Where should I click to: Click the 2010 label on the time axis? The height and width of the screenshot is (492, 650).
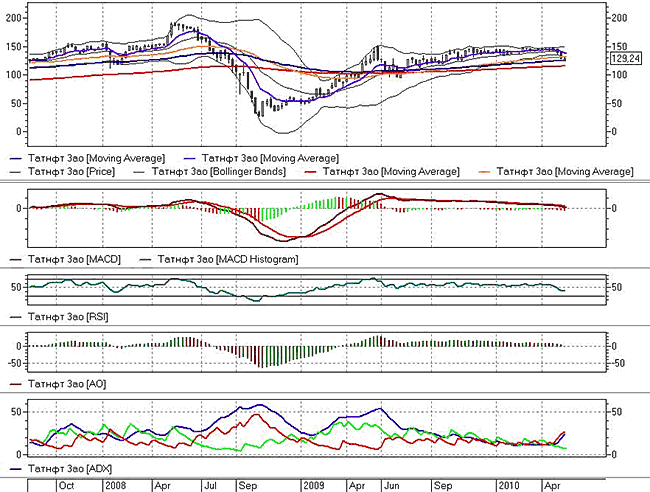pyautogui.click(x=509, y=486)
